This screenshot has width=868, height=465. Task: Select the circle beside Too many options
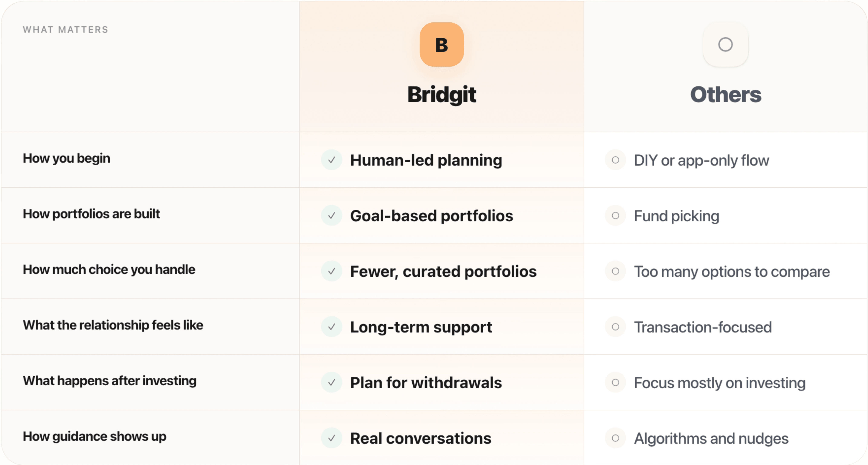(615, 271)
